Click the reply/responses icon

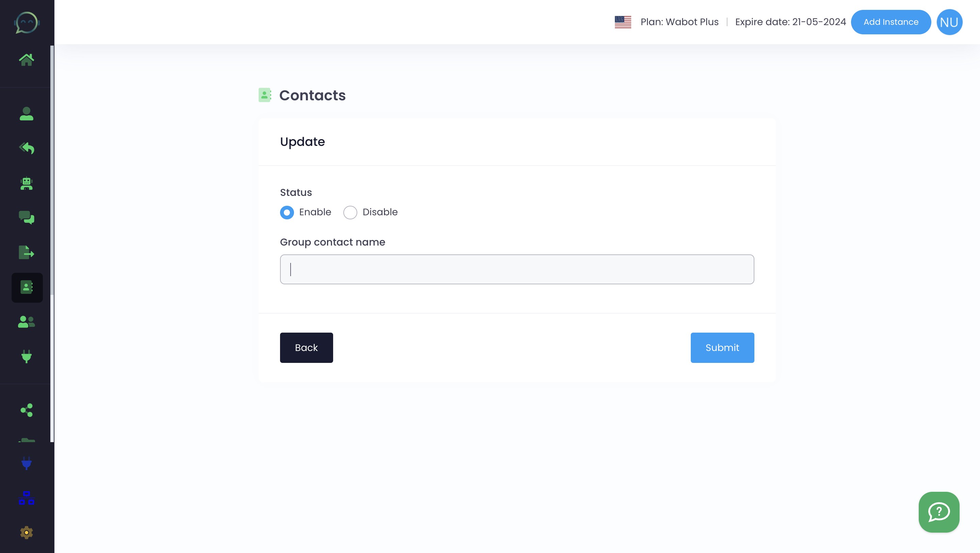(27, 148)
